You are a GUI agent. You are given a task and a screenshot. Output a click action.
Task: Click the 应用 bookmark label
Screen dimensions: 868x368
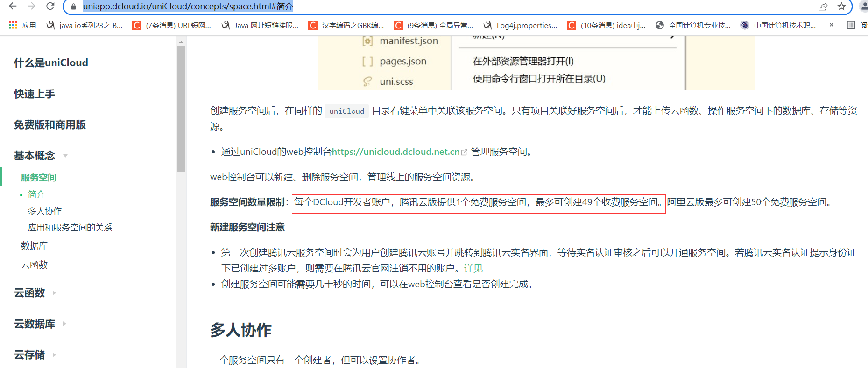pyautogui.click(x=29, y=25)
